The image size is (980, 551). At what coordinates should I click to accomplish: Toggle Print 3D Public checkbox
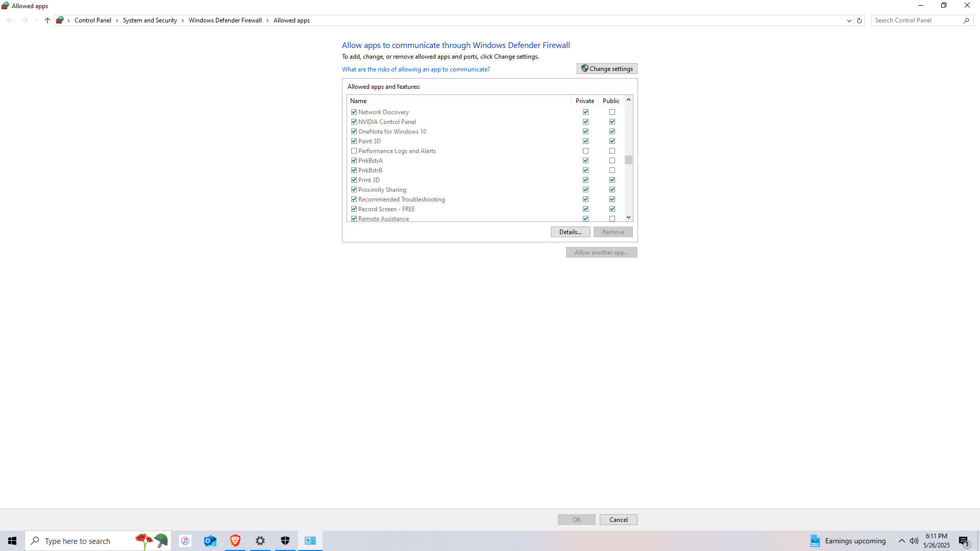pos(612,180)
